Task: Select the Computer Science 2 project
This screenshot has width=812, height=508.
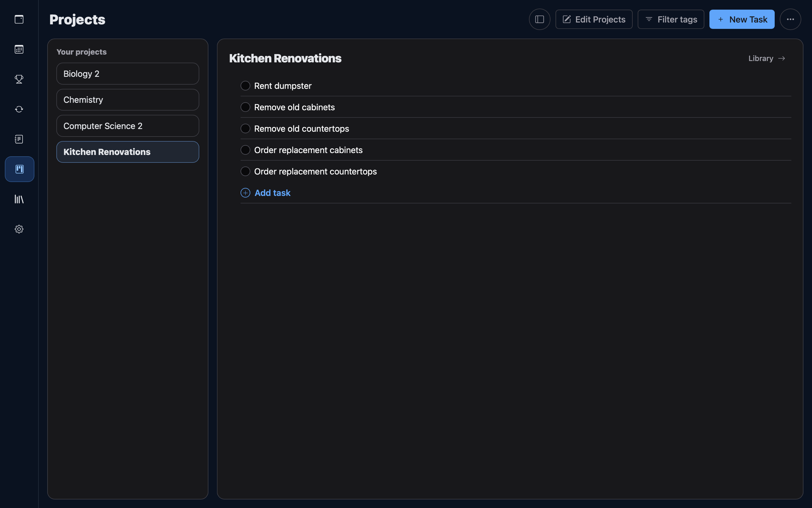Action: [127, 126]
